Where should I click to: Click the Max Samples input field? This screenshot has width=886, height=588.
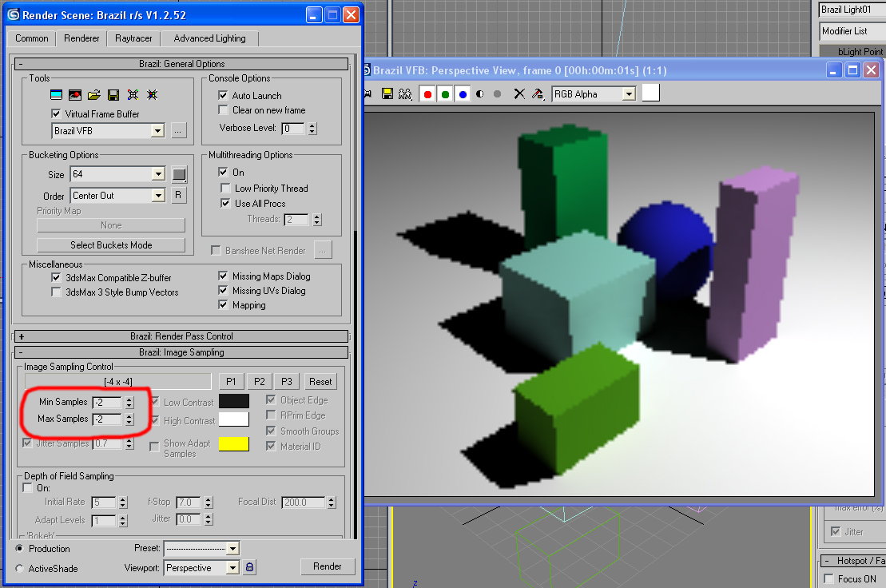[x=107, y=419]
